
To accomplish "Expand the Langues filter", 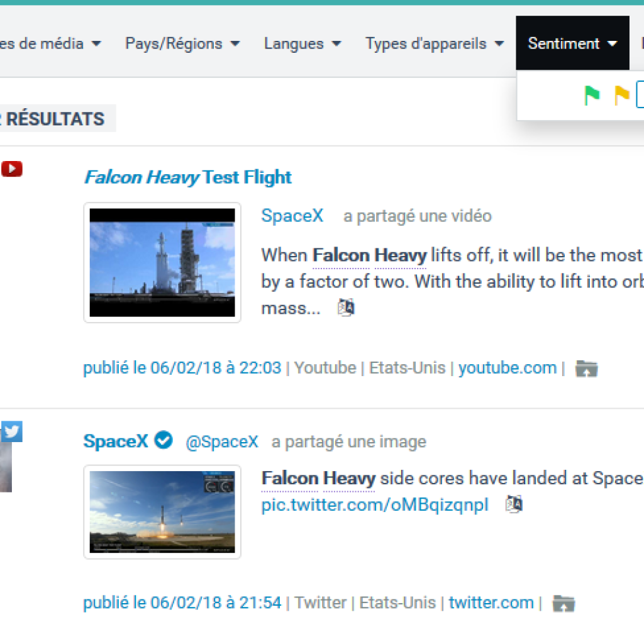I will [x=303, y=43].
